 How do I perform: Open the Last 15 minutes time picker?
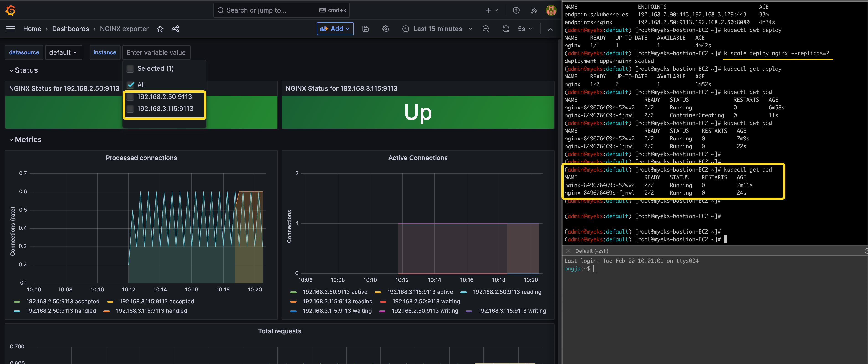point(437,29)
